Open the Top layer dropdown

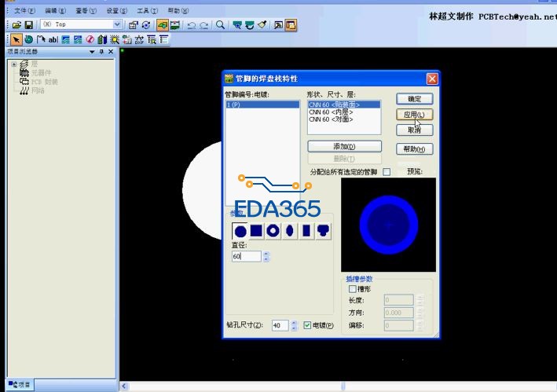[x=117, y=24]
